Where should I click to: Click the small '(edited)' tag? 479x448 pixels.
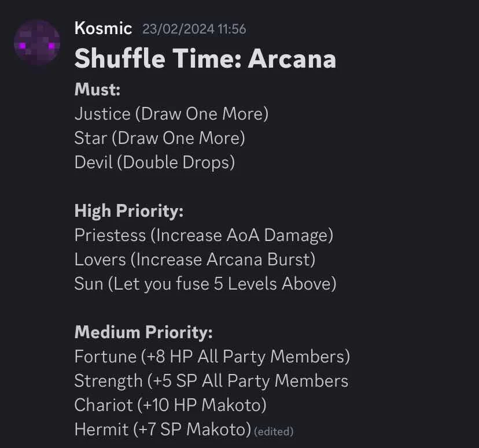pos(274,431)
